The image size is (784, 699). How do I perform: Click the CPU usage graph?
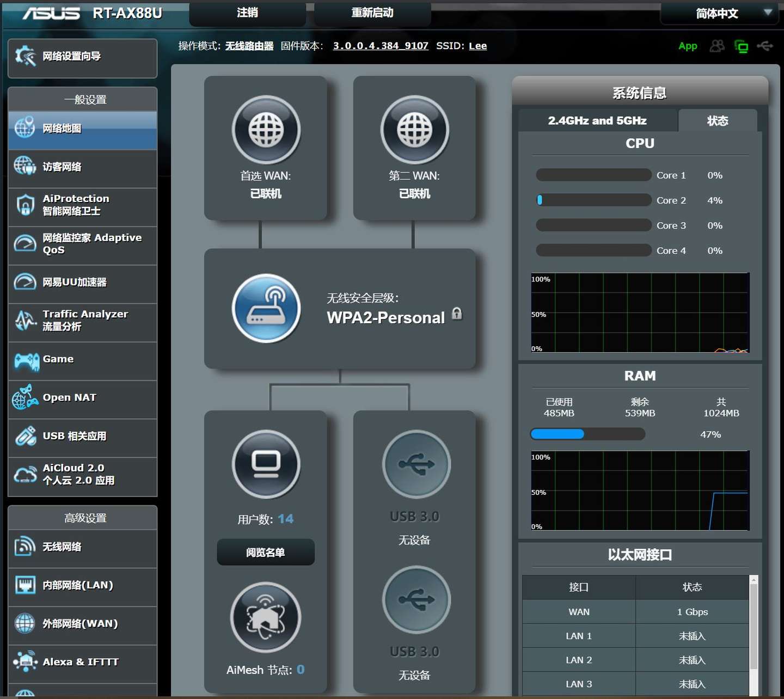(640, 312)
